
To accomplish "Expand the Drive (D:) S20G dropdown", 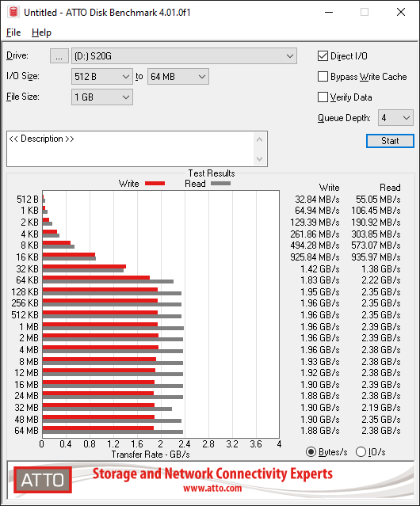I will 184,56.
